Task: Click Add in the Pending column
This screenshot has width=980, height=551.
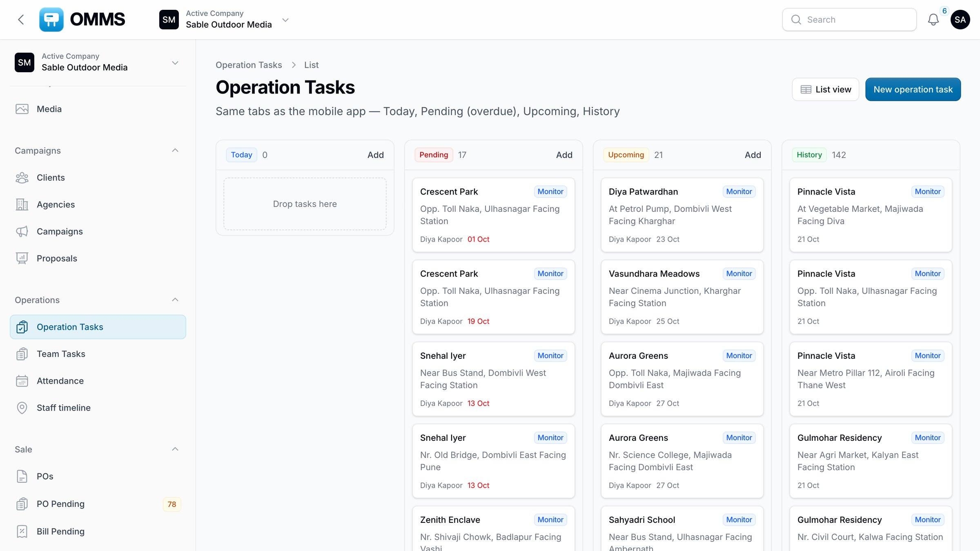Action: 564,155
